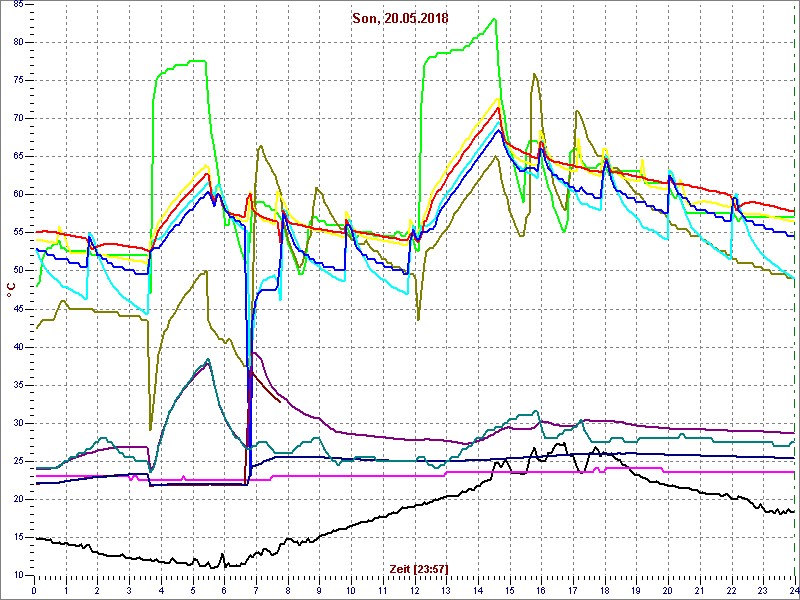The image size is (800, 600).
Task: Click hour 22 on the time axis
Action: pyautogui.click(x=731, y=590)
